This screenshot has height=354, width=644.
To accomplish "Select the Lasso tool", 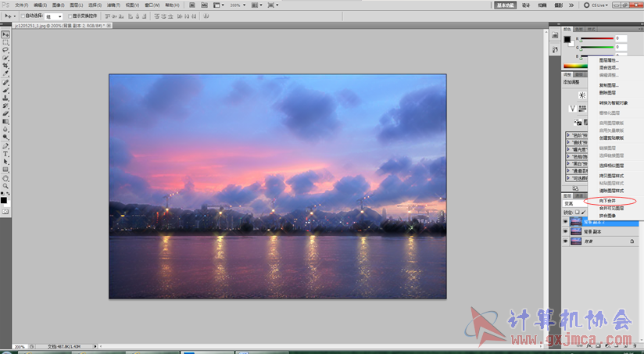I will pyautogui.click(x=5, y=50).
